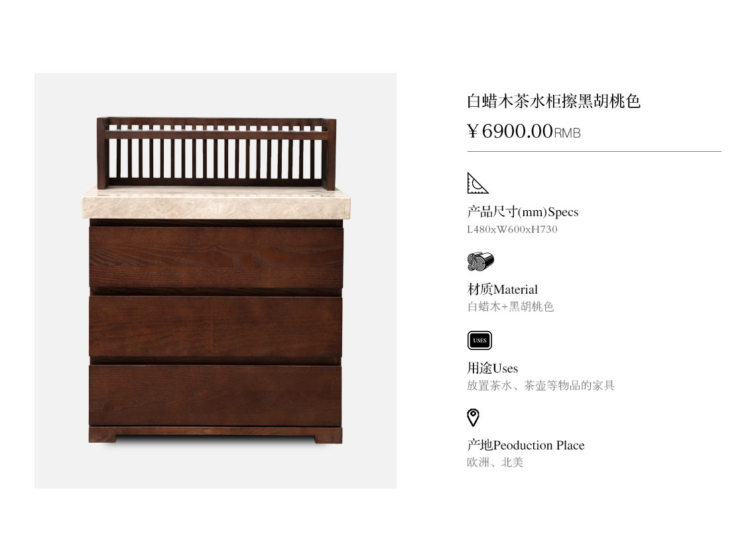Click the RMB currency label

567,133
